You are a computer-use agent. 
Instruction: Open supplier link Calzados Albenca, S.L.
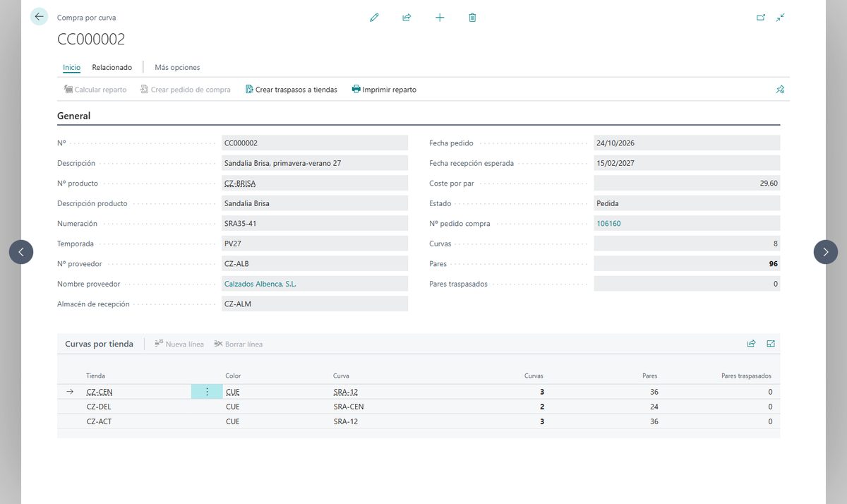pyautogui.click(x=260, y=284)
